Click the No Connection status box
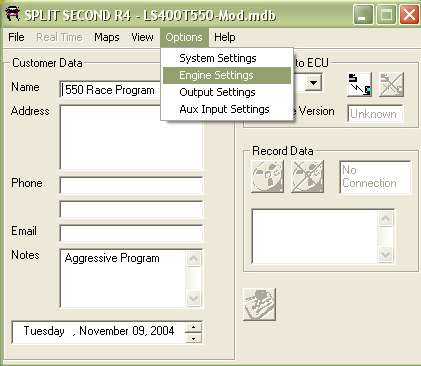This screenshot has width=421, height=366. coord(375,177)
